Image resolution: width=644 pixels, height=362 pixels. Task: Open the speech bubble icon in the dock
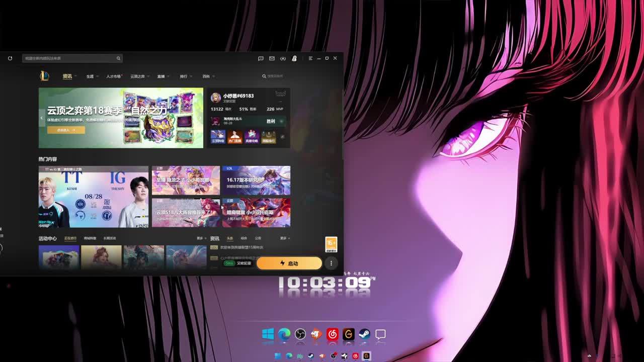coord(381,334)
